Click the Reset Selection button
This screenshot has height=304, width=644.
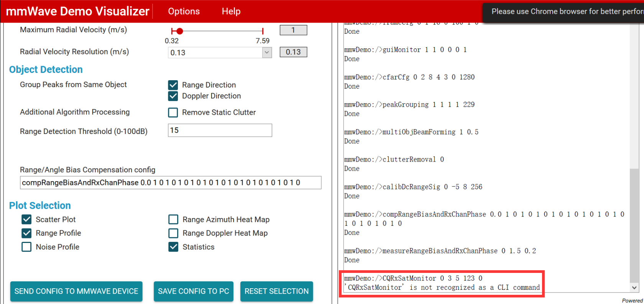[x=276, y=291]
